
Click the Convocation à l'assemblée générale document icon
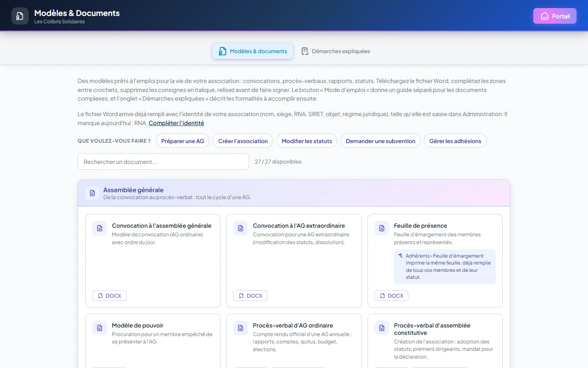pyautogui.click(x=100, y=228)
